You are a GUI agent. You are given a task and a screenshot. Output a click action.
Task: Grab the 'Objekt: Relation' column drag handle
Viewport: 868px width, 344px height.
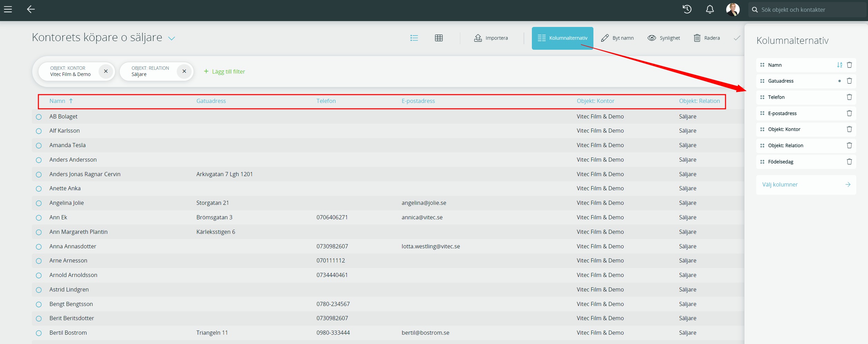click(x=762, y=145)
